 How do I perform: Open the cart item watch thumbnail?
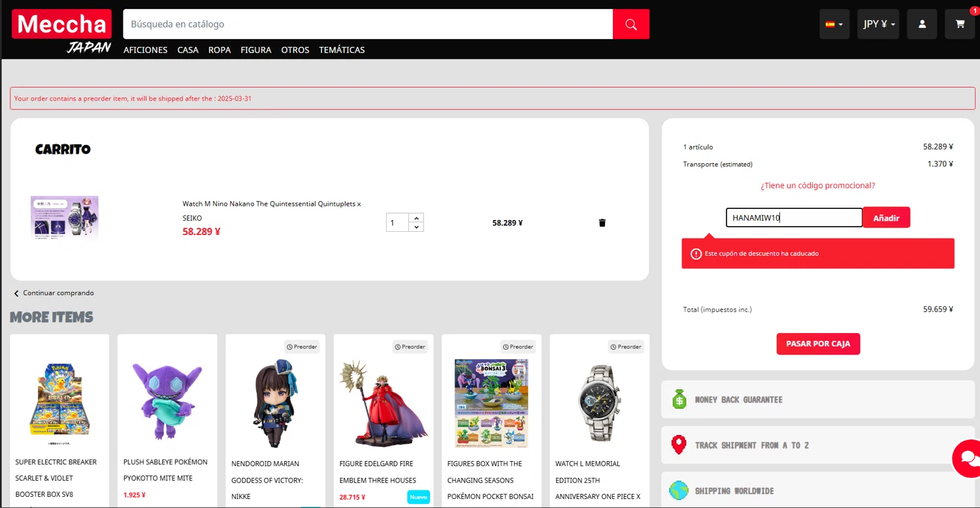(65, 217)
